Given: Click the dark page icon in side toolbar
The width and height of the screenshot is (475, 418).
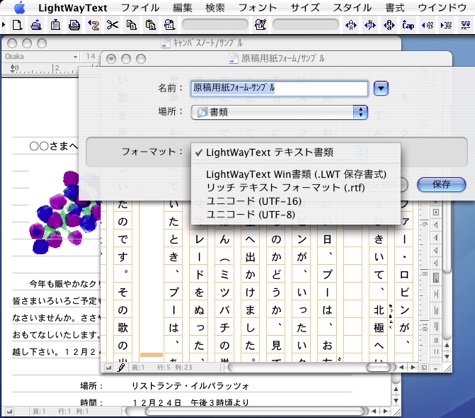Looking at the screenshot, I should [x=436, y=278].
